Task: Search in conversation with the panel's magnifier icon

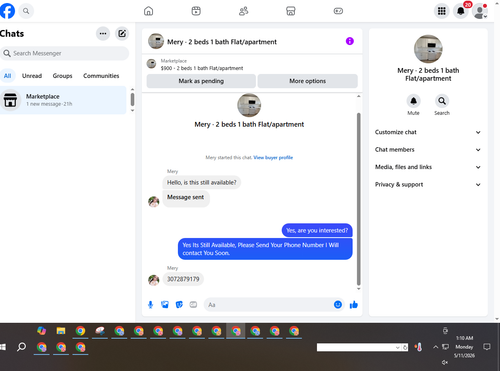Action: point(442,101)
